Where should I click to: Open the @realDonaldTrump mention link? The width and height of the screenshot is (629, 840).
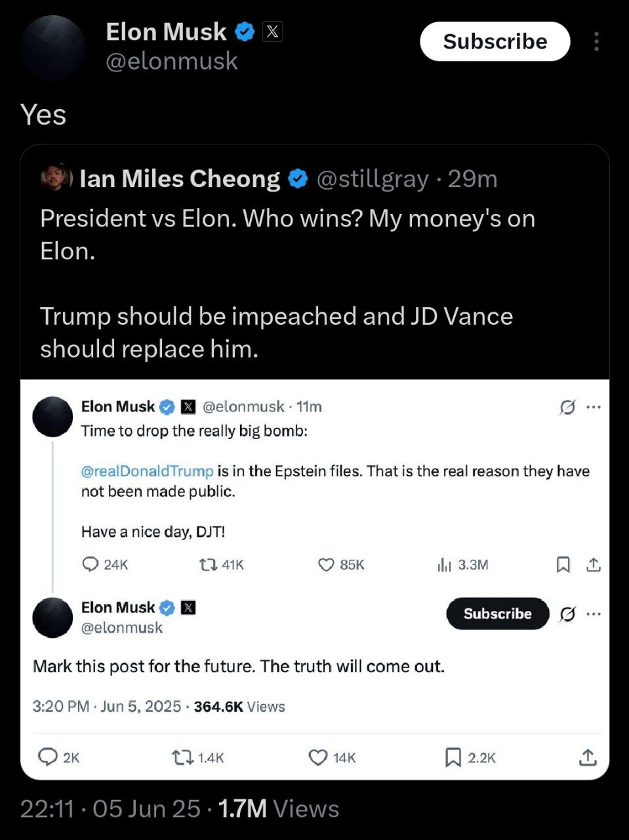(147, 471)
